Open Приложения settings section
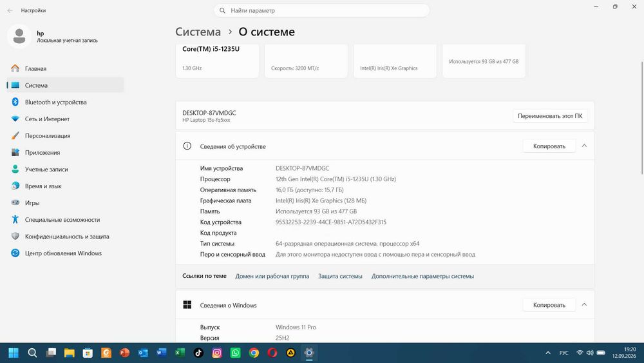The width and height of the screenshot is (644, 363). (65, 153)
